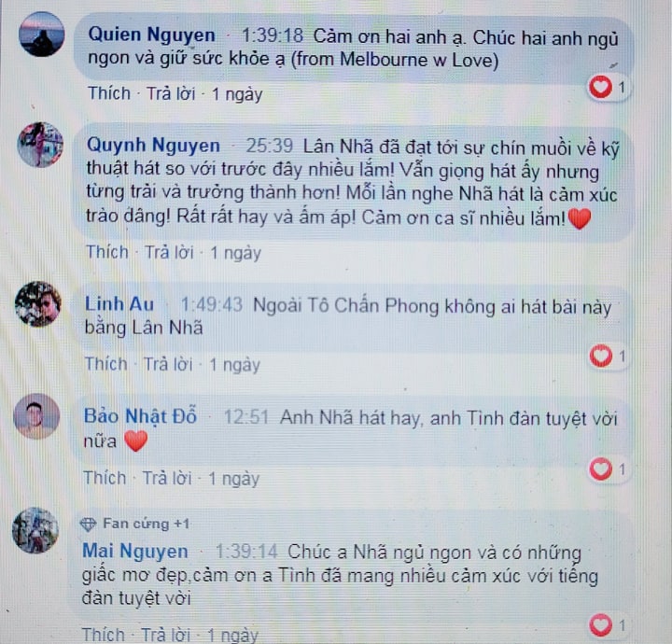Screen dimensions: 672x644
Task: Open Quien Nguyen's profile avatar
Action: point(42,35)
